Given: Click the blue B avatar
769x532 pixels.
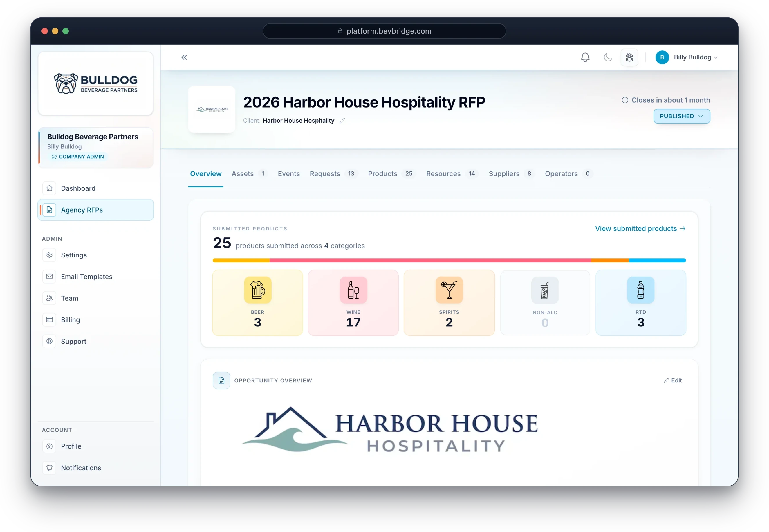Looking at the screenshot, I should click(x=662, y=57).
